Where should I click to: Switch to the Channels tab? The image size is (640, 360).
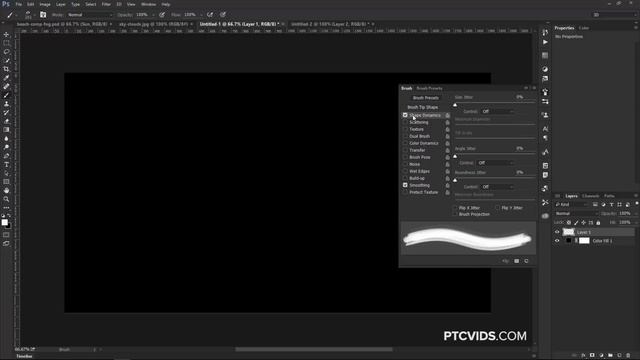pos(591,196)
